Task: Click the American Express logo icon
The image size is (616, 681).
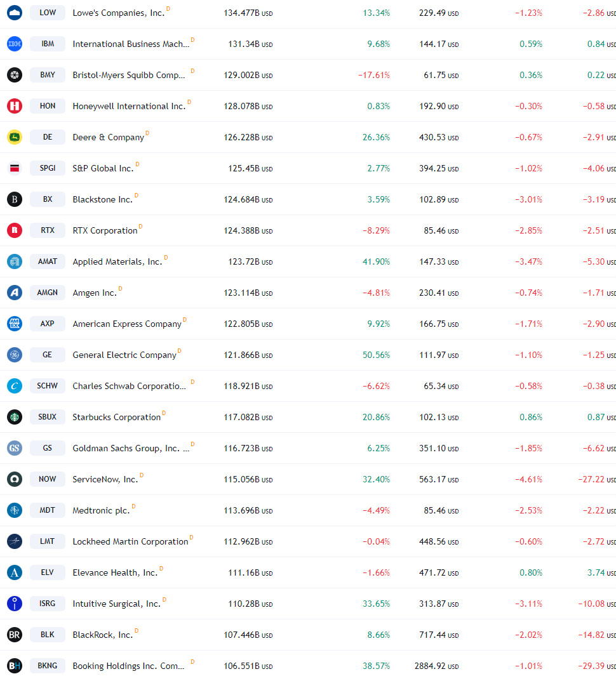Action: 15,324
